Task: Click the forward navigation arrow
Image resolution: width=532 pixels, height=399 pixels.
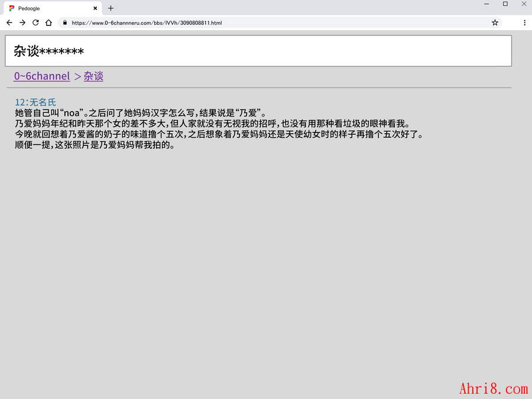Action: [22, 22]
